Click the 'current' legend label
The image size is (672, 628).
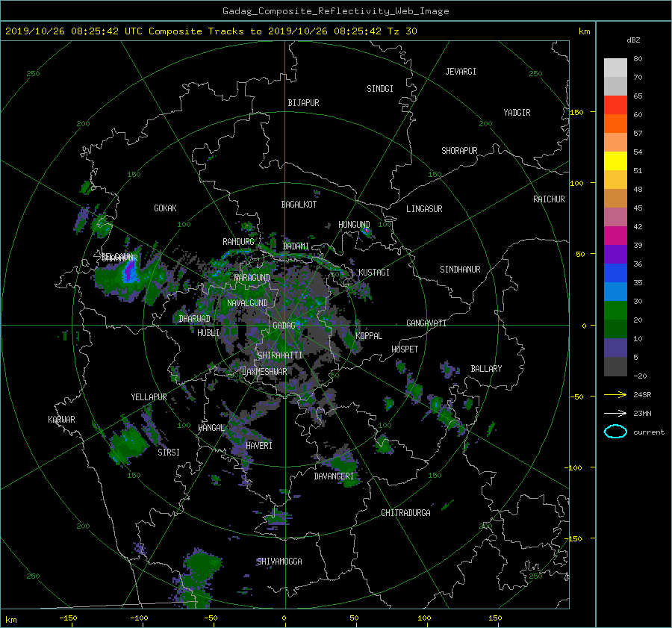tap(648, 432)
